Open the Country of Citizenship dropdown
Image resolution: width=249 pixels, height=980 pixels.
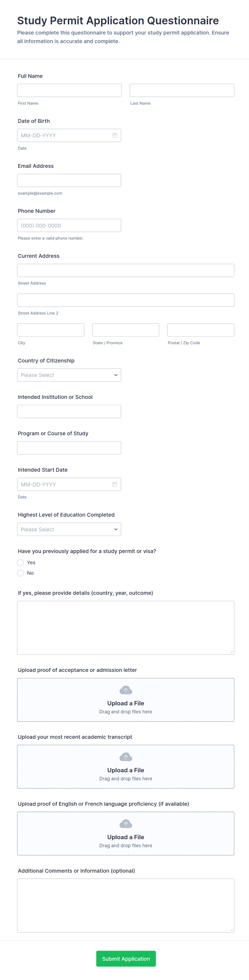(69, 375)
